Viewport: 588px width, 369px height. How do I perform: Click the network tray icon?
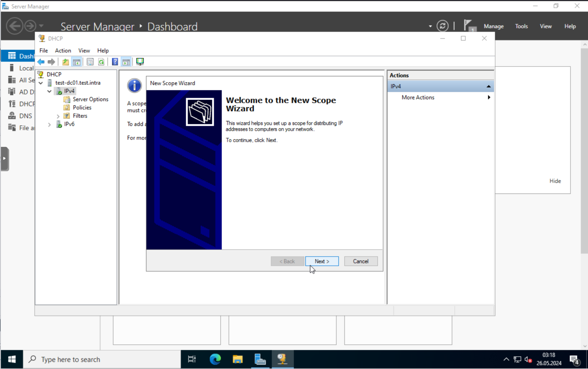[x=517, y=360]
